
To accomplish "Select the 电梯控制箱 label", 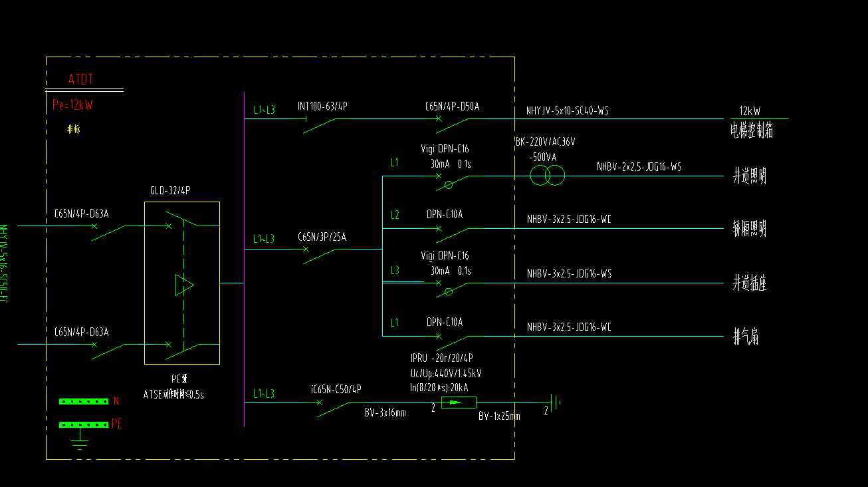I will pos(752,131).
